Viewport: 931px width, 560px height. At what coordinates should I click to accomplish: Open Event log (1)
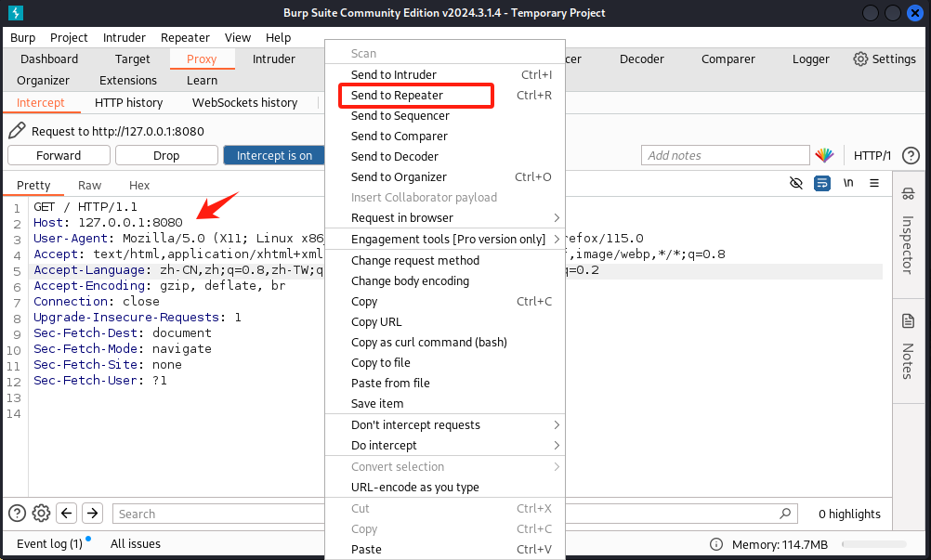click(x=50, y=544)
